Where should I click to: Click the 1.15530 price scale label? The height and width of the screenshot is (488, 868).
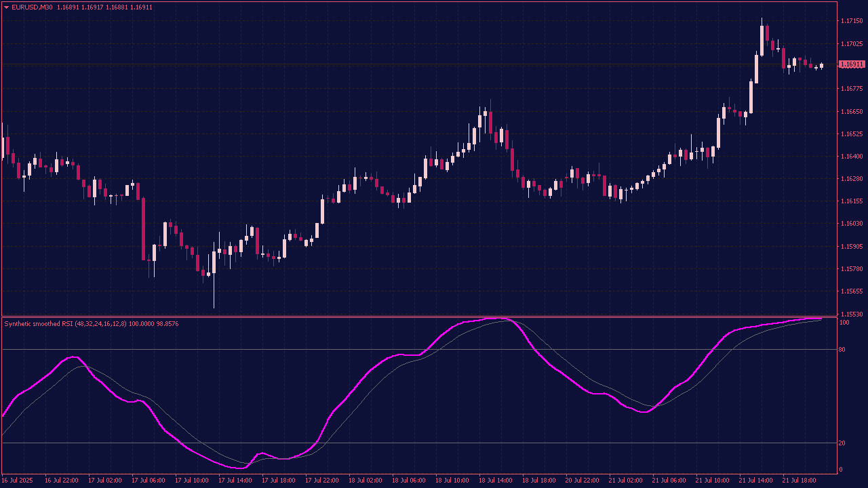point(852,314)
